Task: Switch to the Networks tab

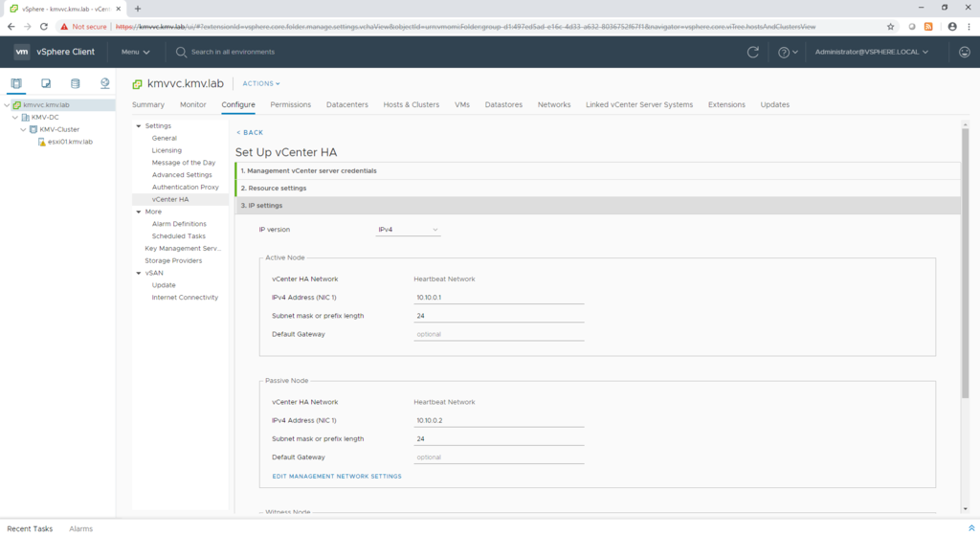Action: (554, 105)
